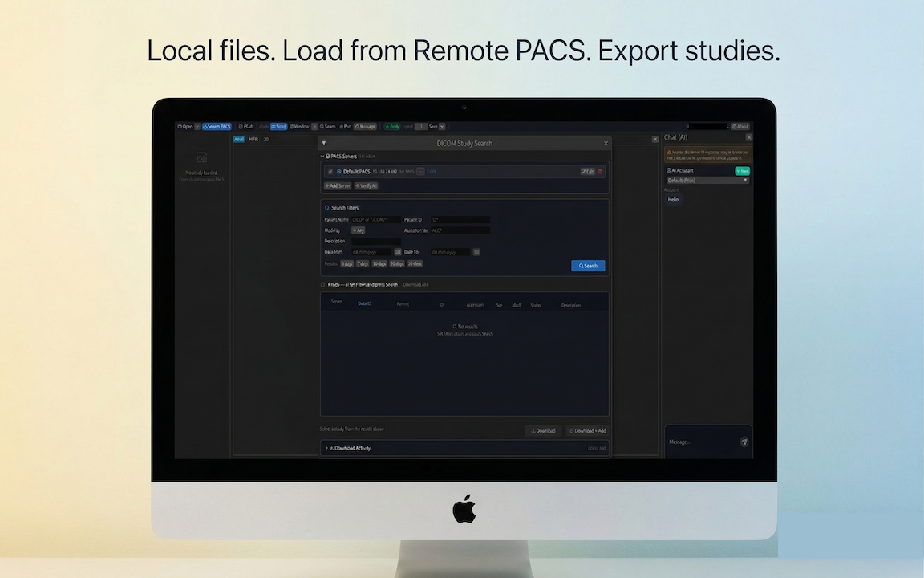Open the Modality Any dropdown
924x578 pixels.
tap(360, 230)
